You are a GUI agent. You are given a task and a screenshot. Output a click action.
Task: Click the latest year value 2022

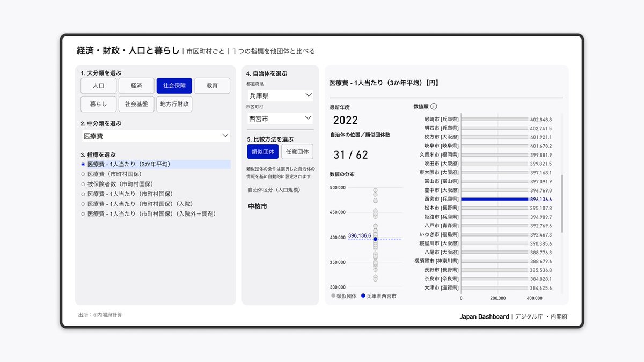coord(346,120)
